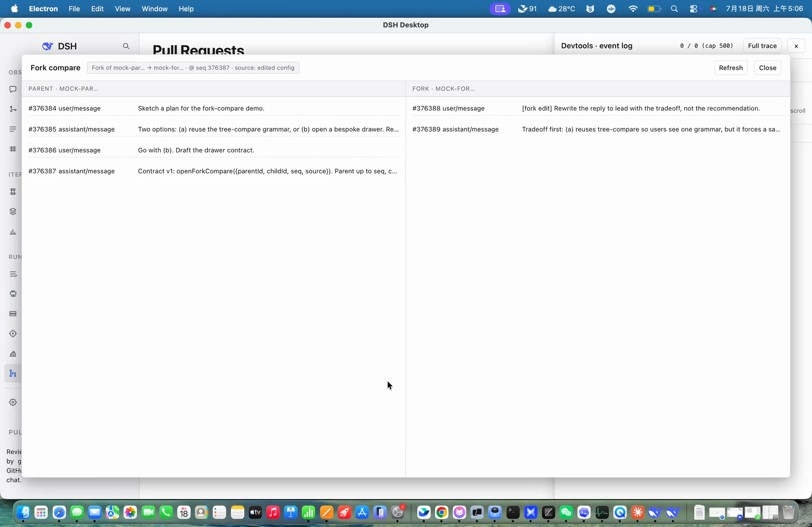Open the Window menu
Screen dimensions: 812x527
point(155,9)
